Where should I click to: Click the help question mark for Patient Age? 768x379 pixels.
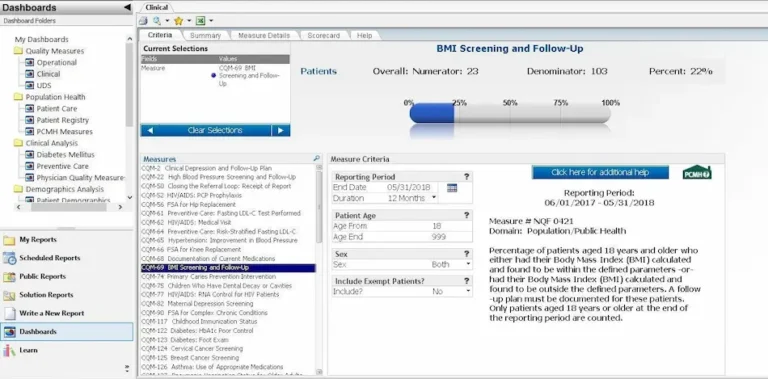click(466, 215)
